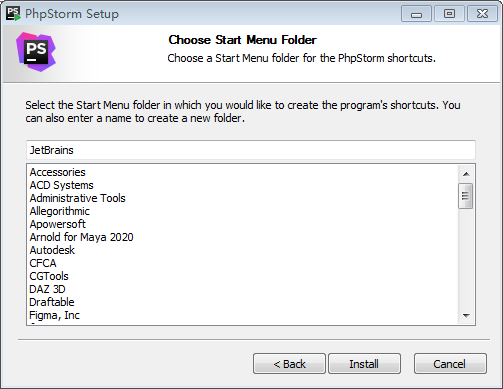Image resolution: width=503 pixels, height=389 pixels.
Task: Select ACD Systems in the folder list
Action: [61, 185]
